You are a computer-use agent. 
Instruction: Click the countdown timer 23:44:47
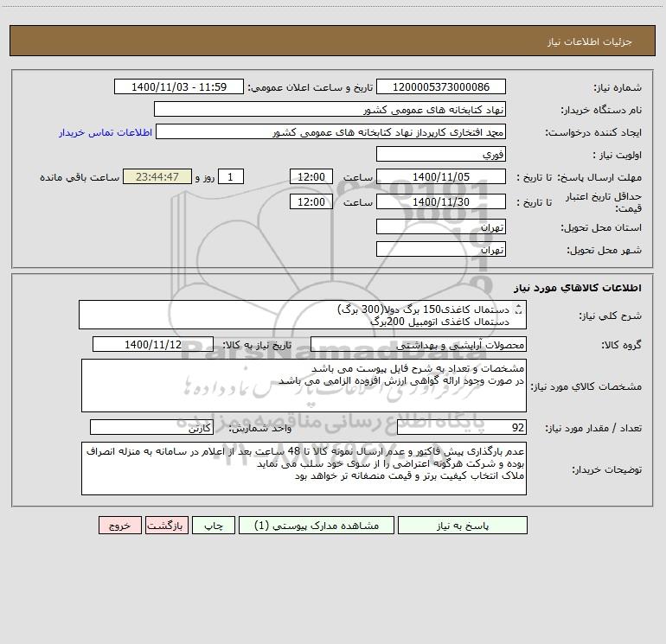coord(157,176)
